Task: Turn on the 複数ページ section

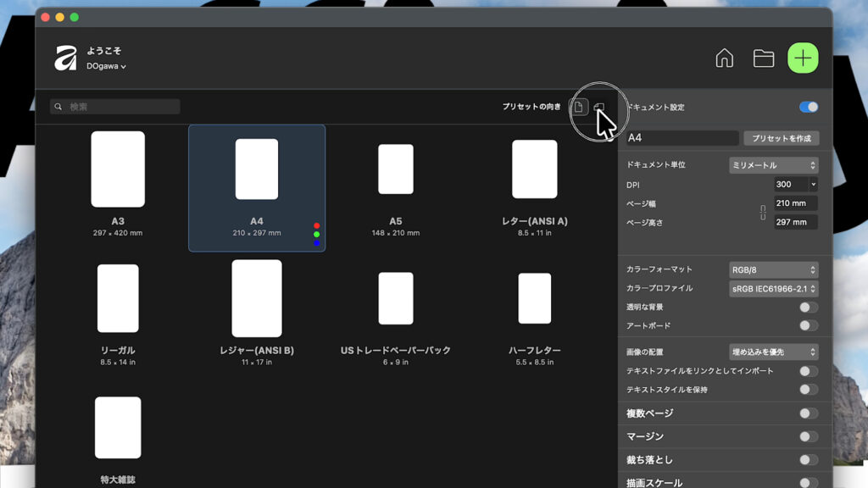Action: pyautogui.click(x=809, y=413)
